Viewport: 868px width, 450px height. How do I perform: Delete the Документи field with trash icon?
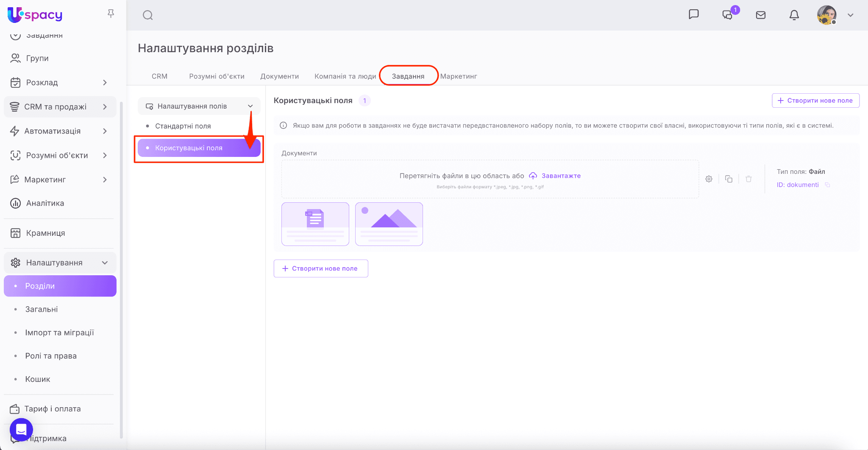748,179
